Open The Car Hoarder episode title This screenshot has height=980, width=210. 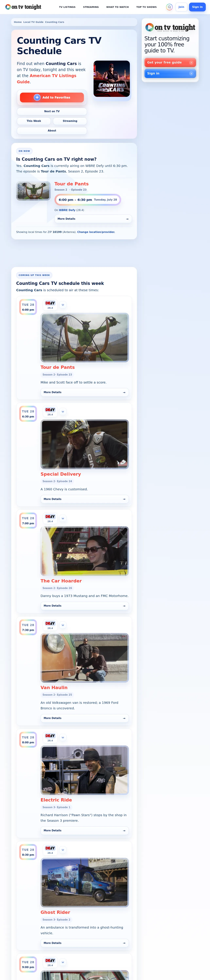(61, 581)
